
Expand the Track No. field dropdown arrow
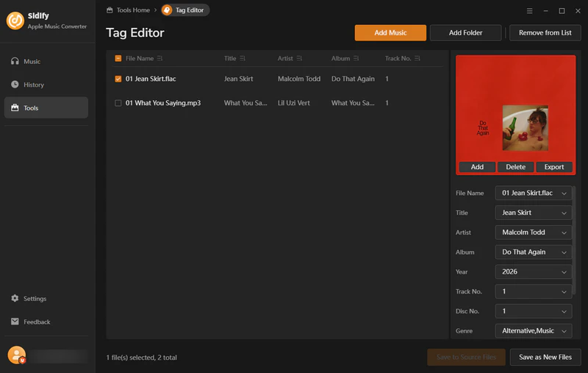pos(564,292)
